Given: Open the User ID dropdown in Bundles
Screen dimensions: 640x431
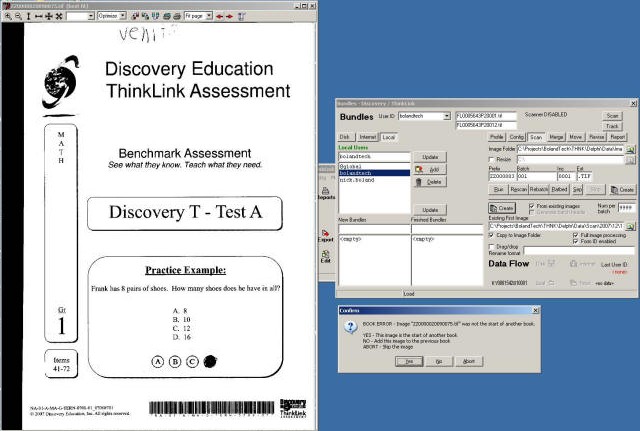Looking at the screenshot, I should click(x=447, y=116).
